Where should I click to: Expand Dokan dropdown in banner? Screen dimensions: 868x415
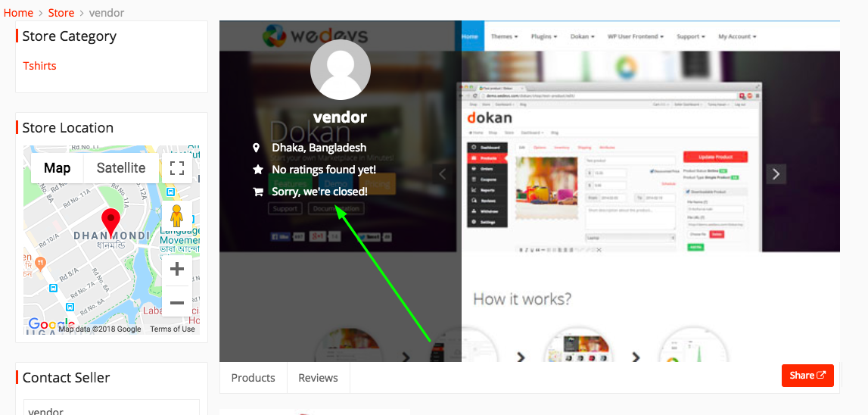583,36
